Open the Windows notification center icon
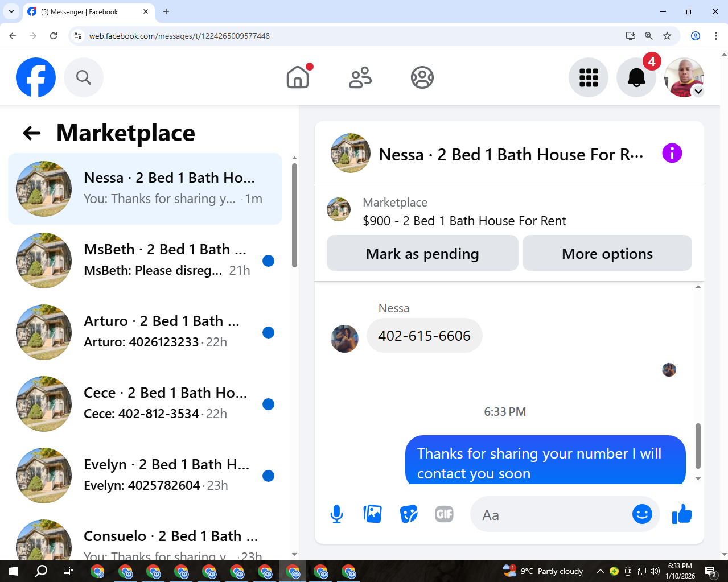Screen dimensions: 728x582 click(711, 571)
